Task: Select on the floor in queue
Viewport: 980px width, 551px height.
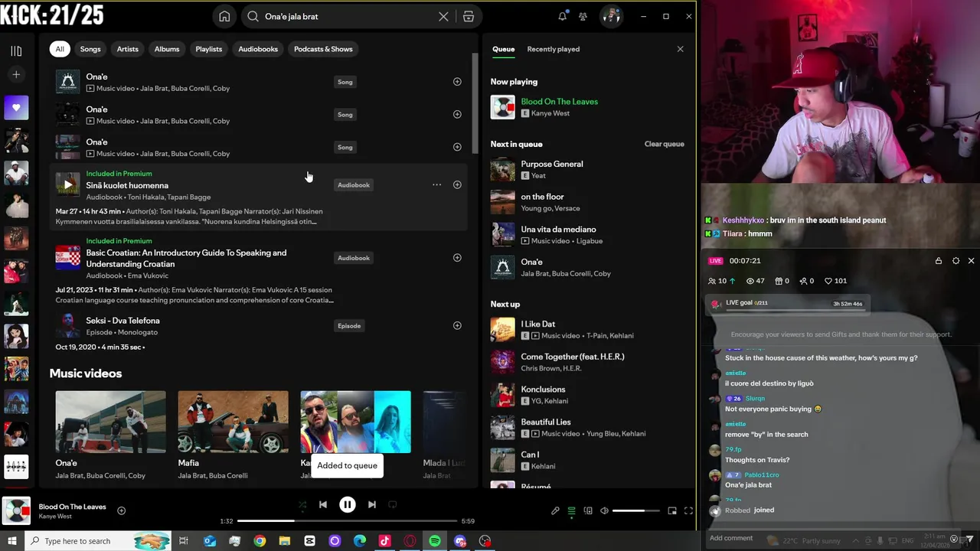Action: (x=587, y=202)
